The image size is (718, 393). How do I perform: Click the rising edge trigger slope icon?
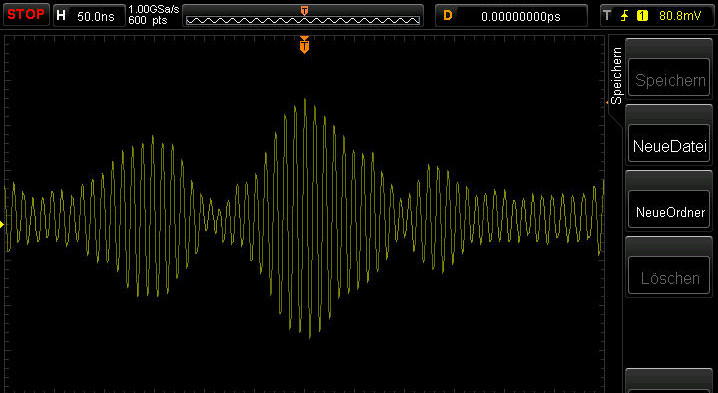coord(624,16)
